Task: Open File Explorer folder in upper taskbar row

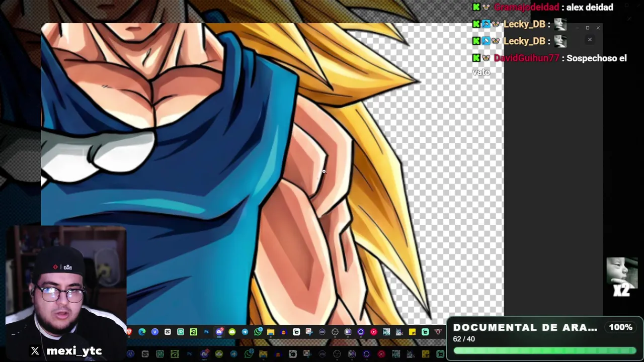Action: pyautogui.click(x=271, y=332)
